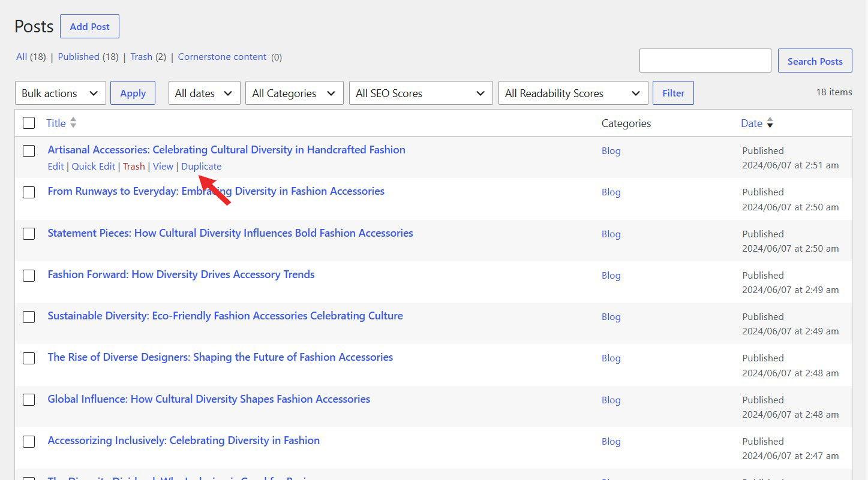Viewport: 868px width, 480px height.
Task: Check the box for Artisanal Accessories post
Action: [29, 151]
